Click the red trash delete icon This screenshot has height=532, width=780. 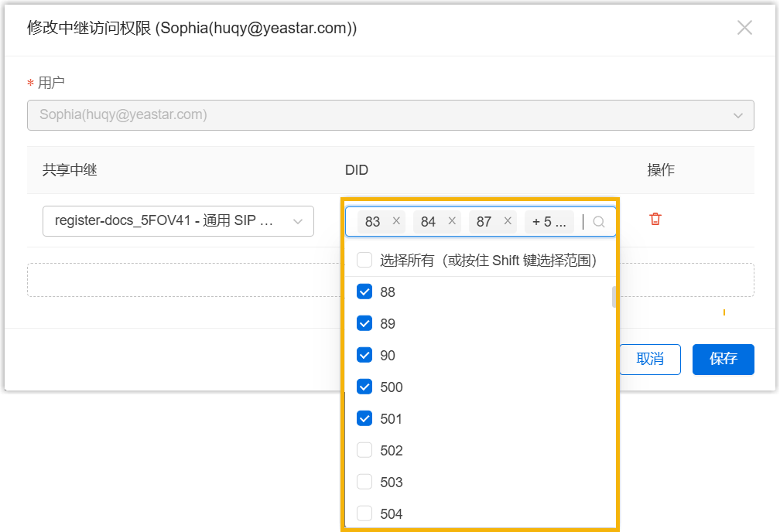(x=655, y=219)
